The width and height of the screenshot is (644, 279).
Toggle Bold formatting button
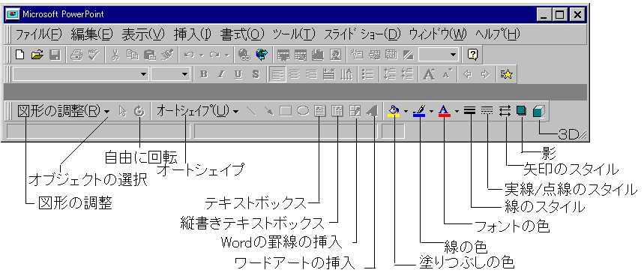203,75
